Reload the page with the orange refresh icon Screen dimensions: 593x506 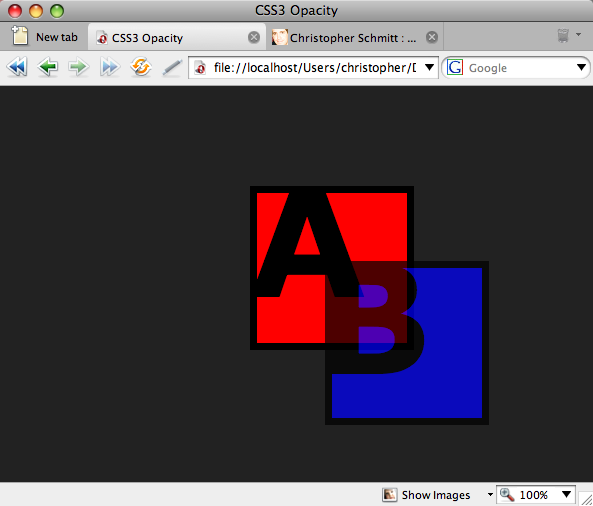pyautogui.click(x=141, y=67)
